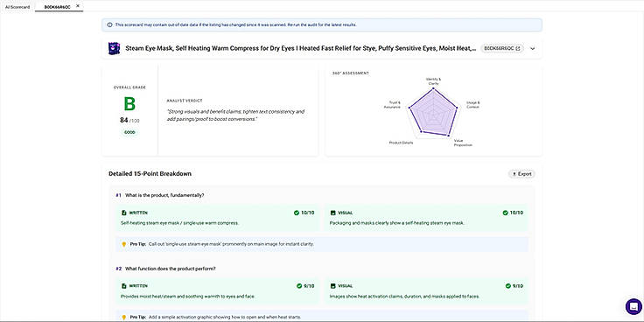Click the green check by written 10/10 score
This screenshot has height=322, width=644.
pos(296,213)
